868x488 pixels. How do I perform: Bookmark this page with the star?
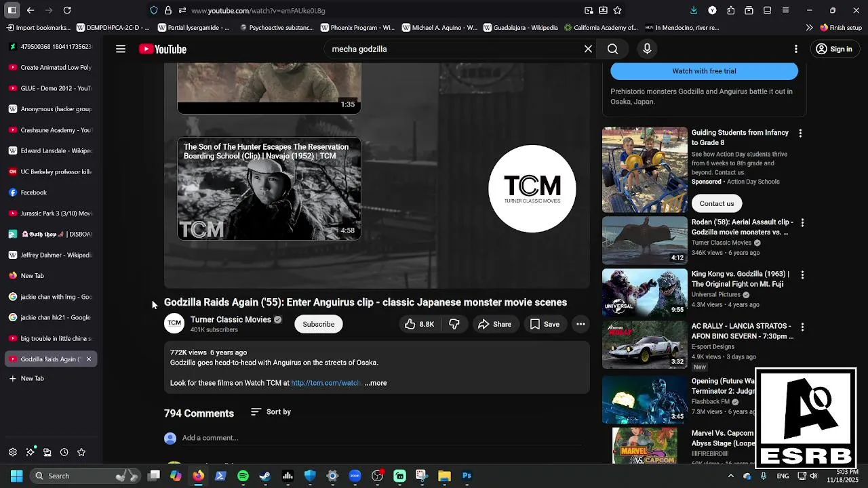618,10
